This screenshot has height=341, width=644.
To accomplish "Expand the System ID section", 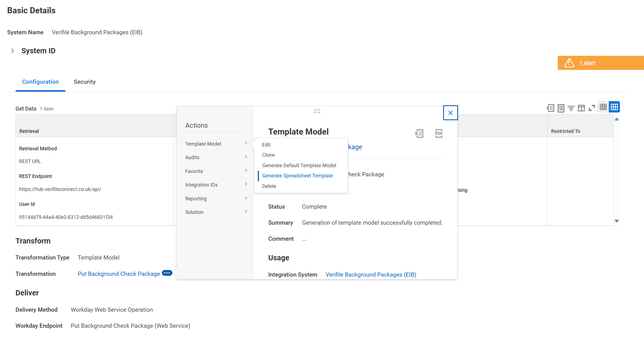I will tap(12, 51).
